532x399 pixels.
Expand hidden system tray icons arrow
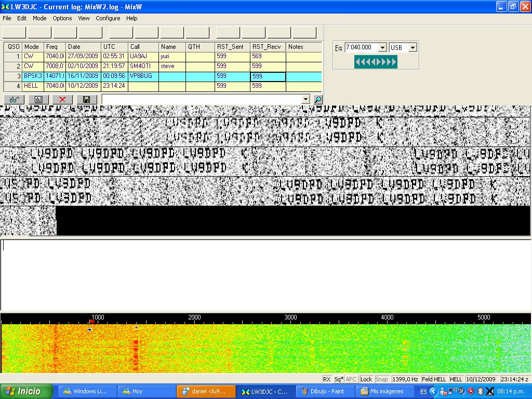(x=434, y=391)
